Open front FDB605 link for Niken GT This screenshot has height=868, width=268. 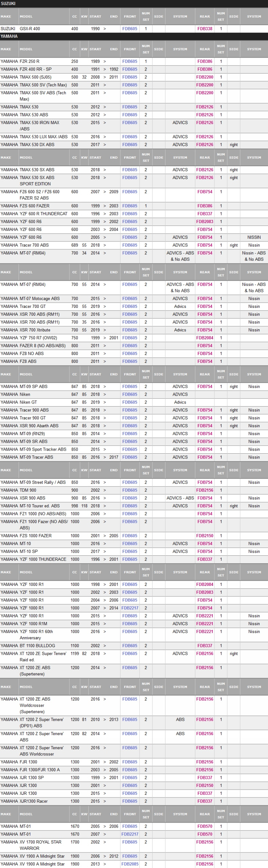[130, 402]
